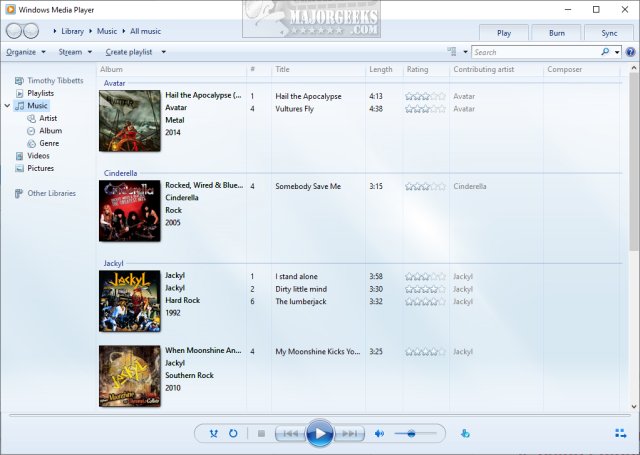Click Create playlist button
Viewport: 640px width, 455px height.
pyautogui.click(x=129, y=52)
